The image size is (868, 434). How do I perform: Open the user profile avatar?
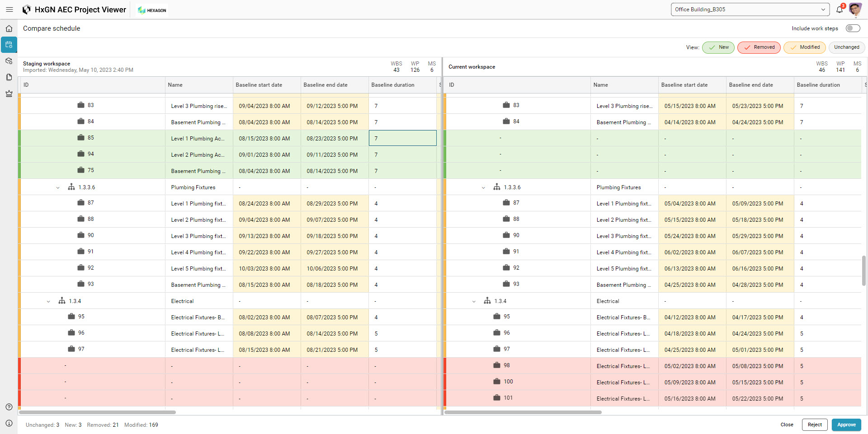pos(855,9)
